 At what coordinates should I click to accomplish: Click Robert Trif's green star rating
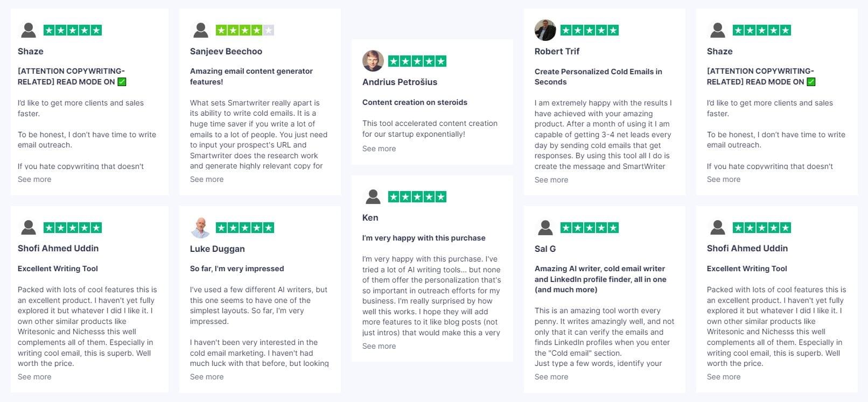[x=590, y=30]
